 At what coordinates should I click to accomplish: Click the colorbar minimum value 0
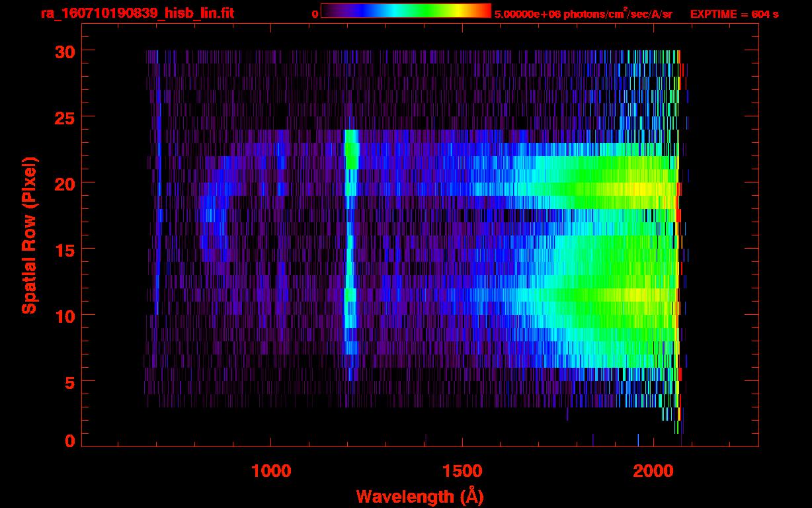tap(315, 14)
